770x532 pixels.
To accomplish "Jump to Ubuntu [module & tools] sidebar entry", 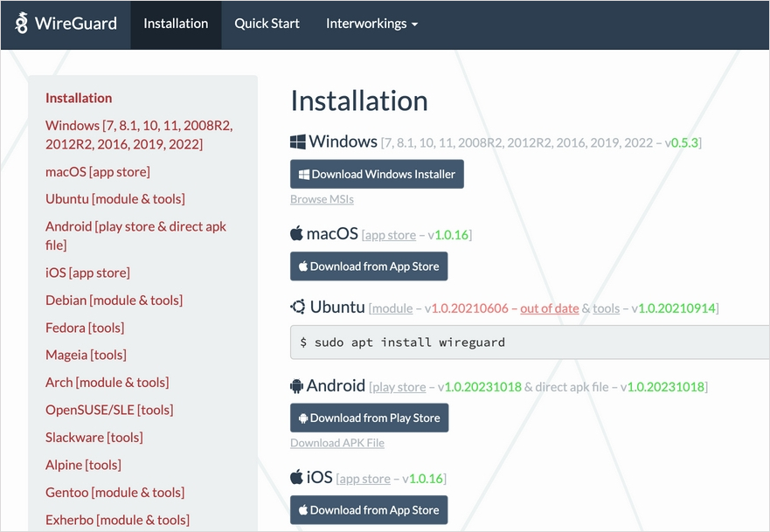I will [115, 199].
